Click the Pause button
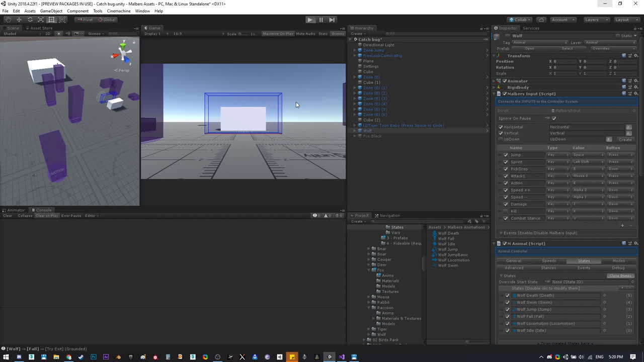The width and height of the screenshot is (644, 362). tap(321, 20)
